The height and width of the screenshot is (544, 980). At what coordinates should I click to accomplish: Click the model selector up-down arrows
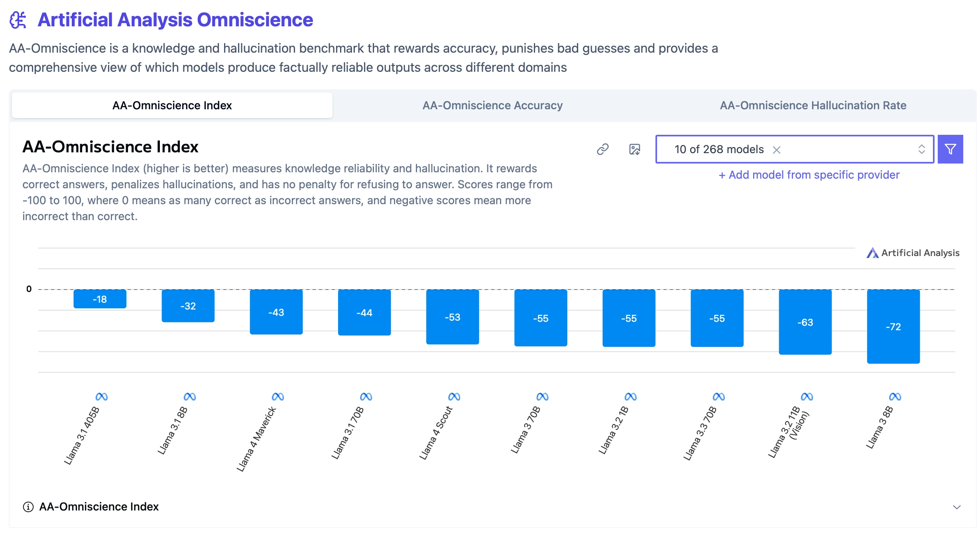[921, 149]
